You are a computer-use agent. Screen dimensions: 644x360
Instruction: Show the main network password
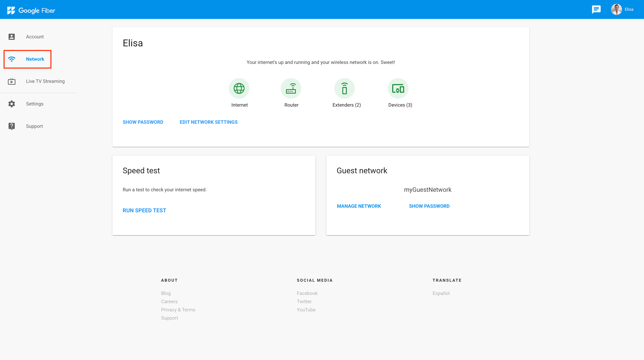click(x=143, y=122)
